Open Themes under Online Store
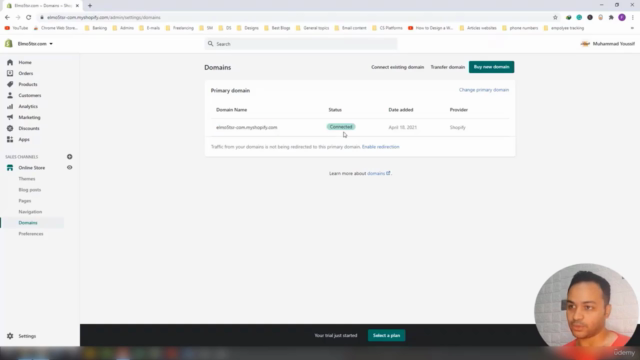The image size is (640, 360). pyautogui.click(x=27, y=179)
